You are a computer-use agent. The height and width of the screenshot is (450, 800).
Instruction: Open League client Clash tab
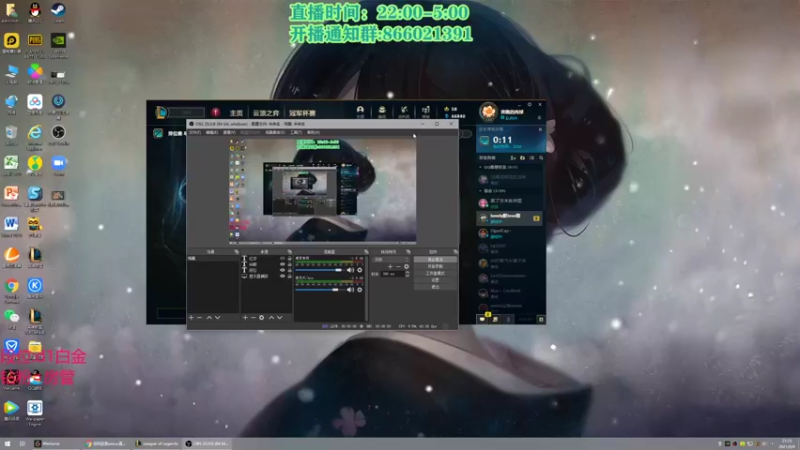[302, 113]
